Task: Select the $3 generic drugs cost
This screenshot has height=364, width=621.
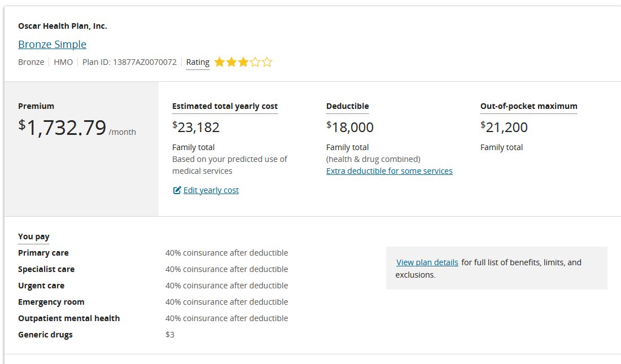Action: pyautogui.click(x=170, y=335)
